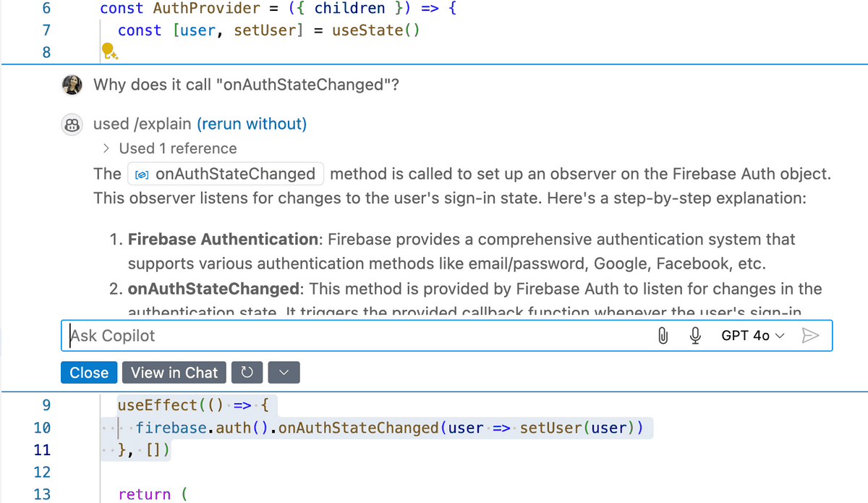This screenshot has width=868, height=503.
Task: Close the inline chat with Close button
Action: click(x=89, y=373)
